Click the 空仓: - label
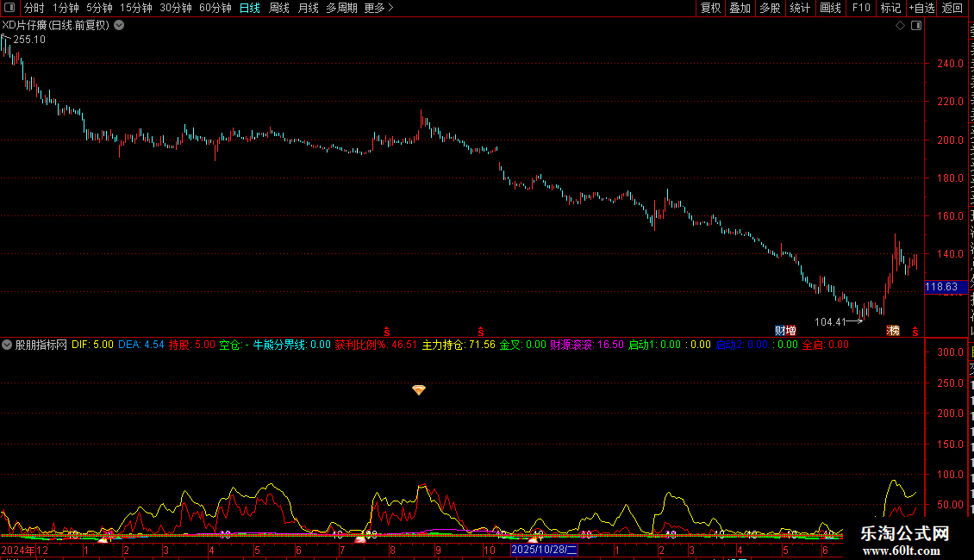 click(234, 345)
